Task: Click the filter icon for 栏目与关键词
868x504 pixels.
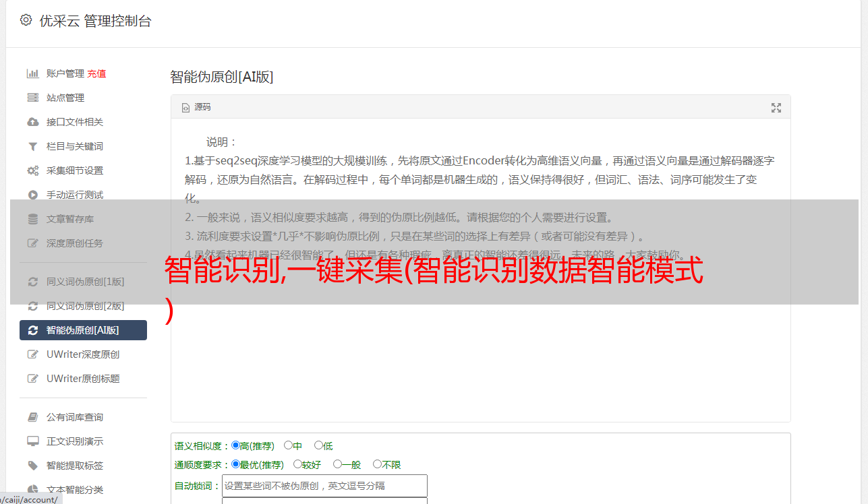Action: [x=32, y=146]
